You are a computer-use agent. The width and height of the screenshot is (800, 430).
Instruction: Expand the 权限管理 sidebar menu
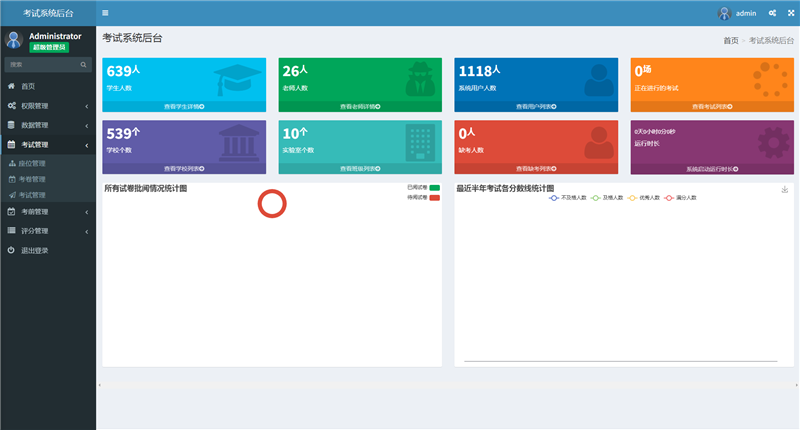tap(47, 105)
